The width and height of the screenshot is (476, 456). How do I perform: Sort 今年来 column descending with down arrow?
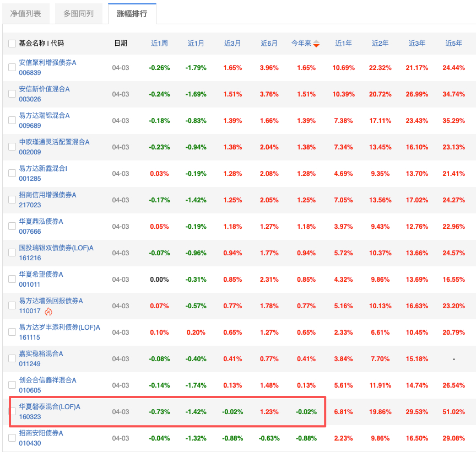[x=316, y=45]
